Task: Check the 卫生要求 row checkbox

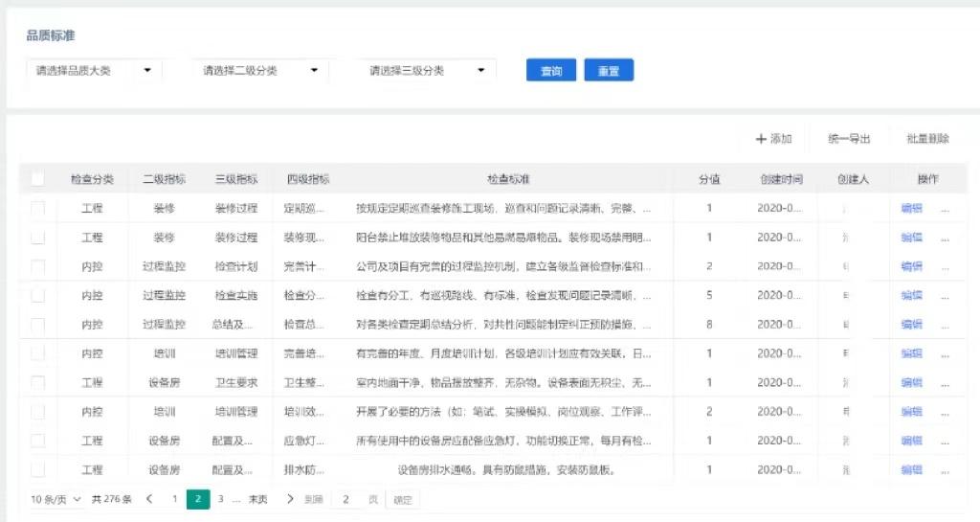Action: pos(37,382)
